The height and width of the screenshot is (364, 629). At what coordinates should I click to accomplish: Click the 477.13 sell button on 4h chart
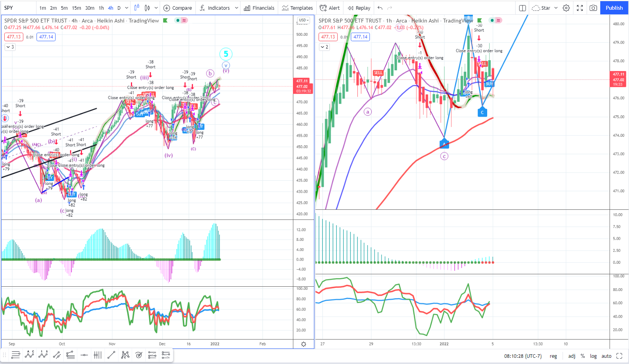pos(14,37)
